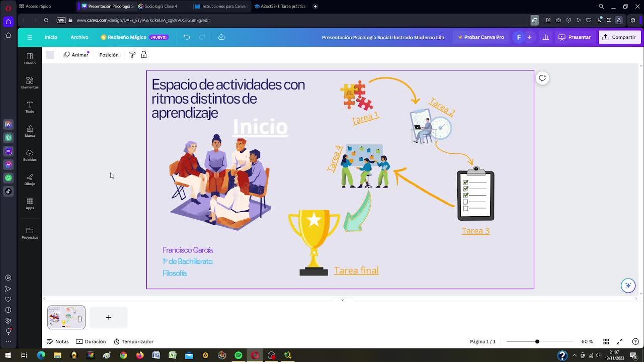The image size is (644, 362).
Task: Select the trophy illustration
Action: click(314, 242)
